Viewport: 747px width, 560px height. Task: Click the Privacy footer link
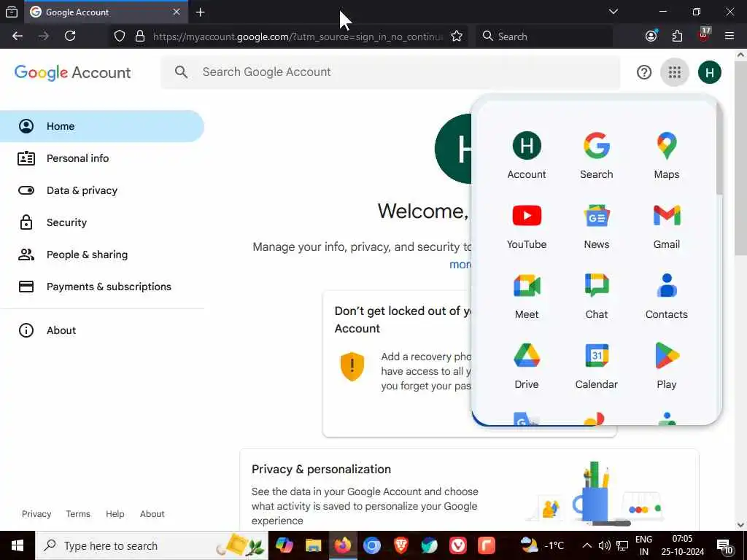click(36, 514)
